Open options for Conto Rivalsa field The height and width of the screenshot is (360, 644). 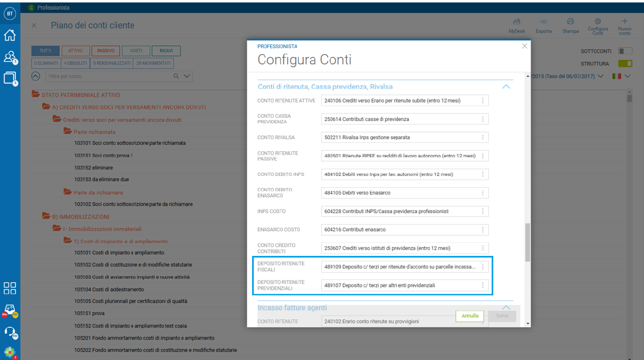point(483,138)
